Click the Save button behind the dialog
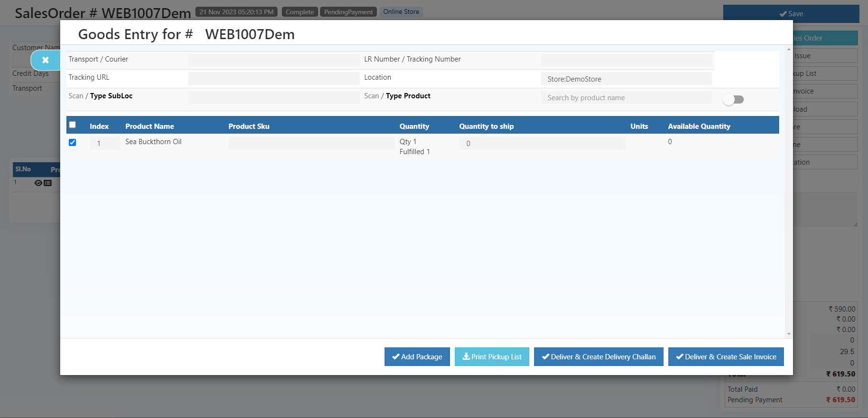868x418 pixels. point(791,14)
